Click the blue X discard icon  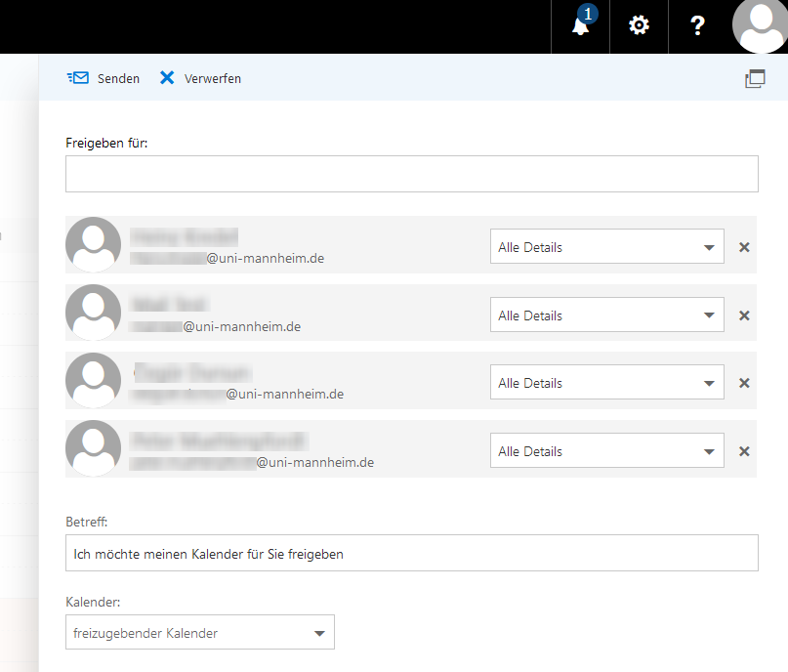[x=167, y=77]
